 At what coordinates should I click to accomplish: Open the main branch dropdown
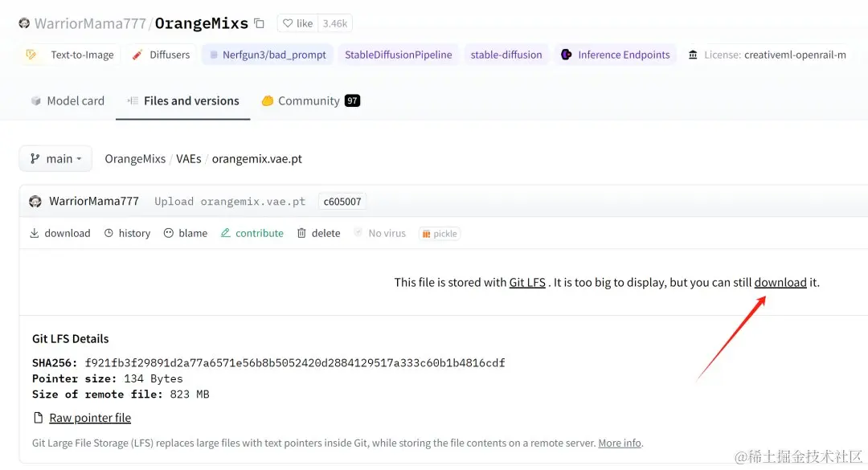point(55,159)
